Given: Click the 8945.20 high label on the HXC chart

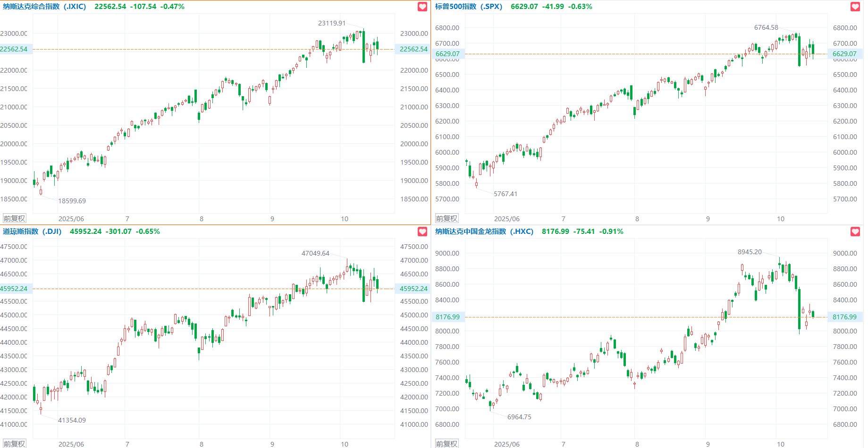Looking at the screenshot, I should click(750, 252).
